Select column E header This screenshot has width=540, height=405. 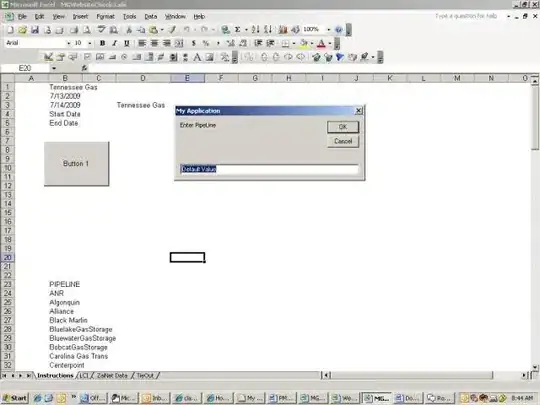point(187,78)
